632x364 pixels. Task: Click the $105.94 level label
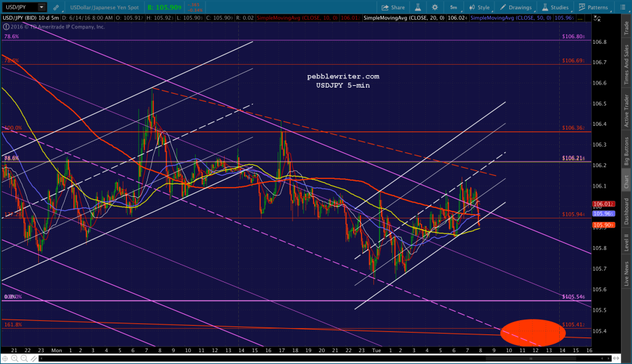573,215
